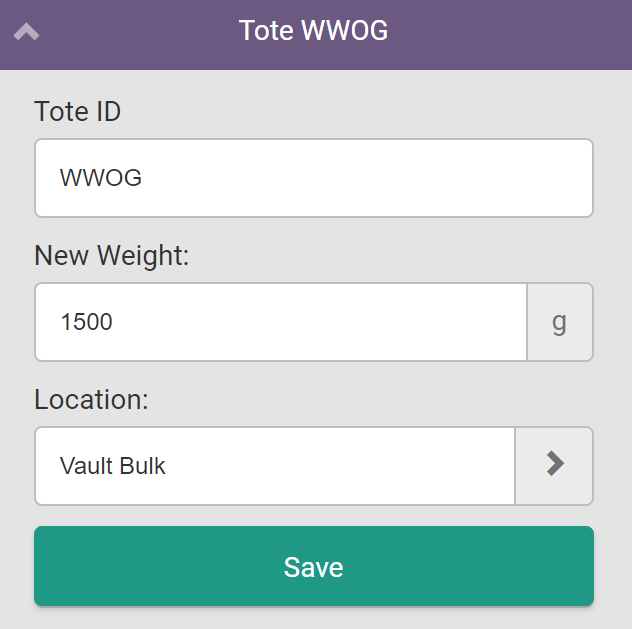Click the New Weight label

112,255
